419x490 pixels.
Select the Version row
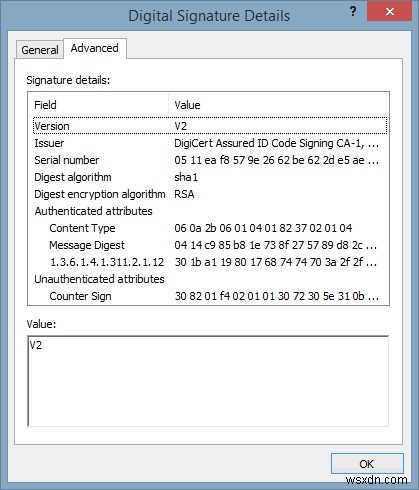click(210, 126)
